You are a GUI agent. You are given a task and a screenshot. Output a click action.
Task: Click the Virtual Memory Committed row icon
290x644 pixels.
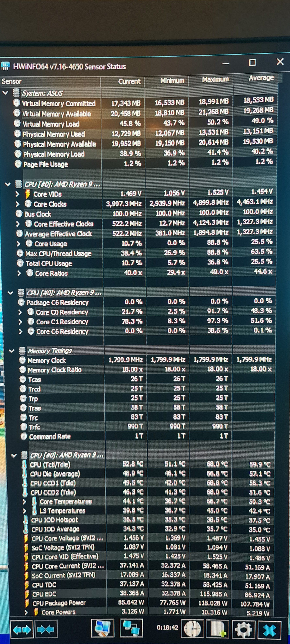click(17, 103)
